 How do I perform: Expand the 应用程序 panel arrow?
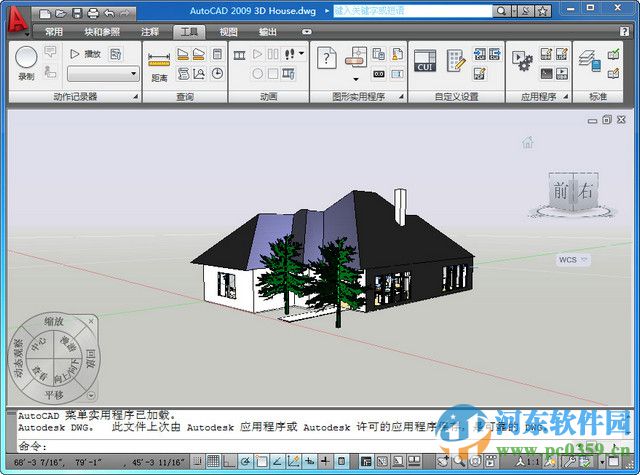566,97
